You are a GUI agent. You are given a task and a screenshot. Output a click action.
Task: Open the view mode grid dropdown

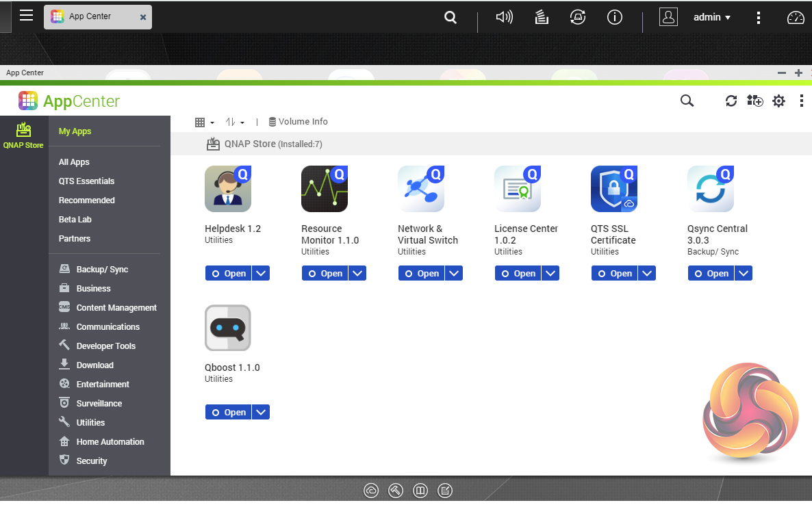pos(204,122)
